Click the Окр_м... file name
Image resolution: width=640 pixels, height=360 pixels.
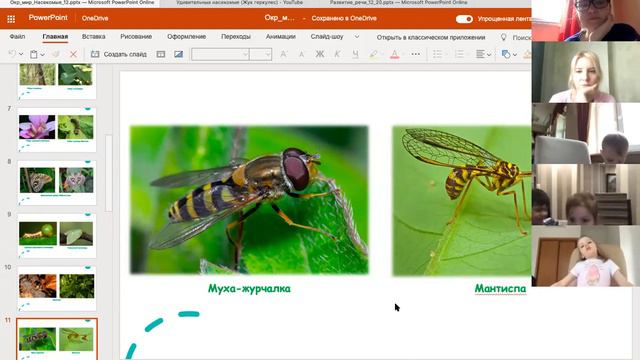[x=279, y=18]
